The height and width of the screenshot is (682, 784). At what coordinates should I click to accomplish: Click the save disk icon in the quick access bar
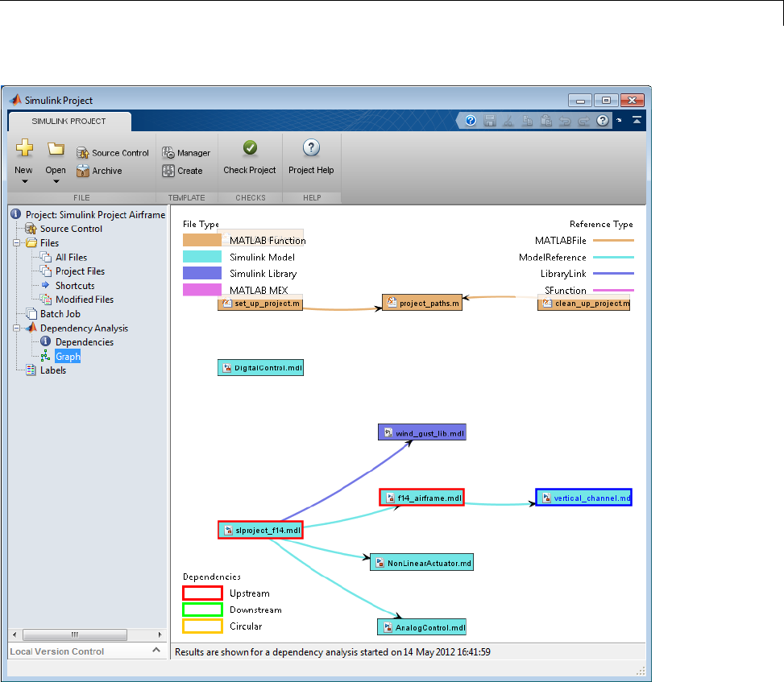coord(490,121)
